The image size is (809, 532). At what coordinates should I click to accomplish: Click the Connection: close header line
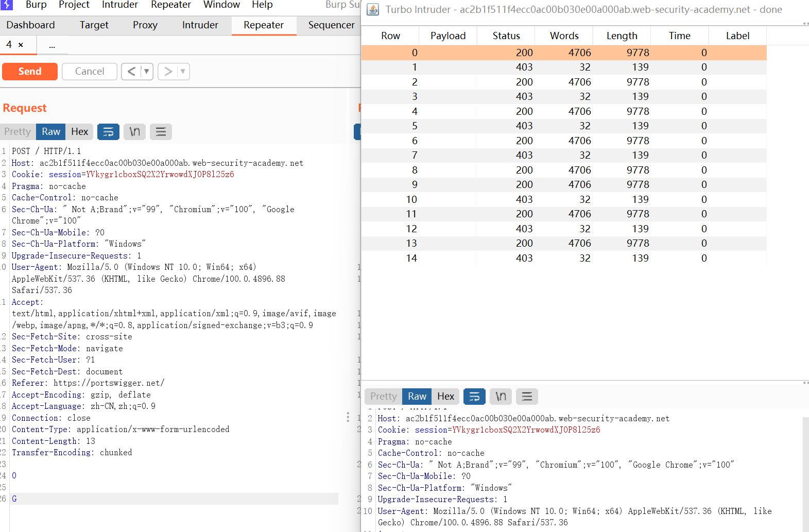[x=51, y=418]
